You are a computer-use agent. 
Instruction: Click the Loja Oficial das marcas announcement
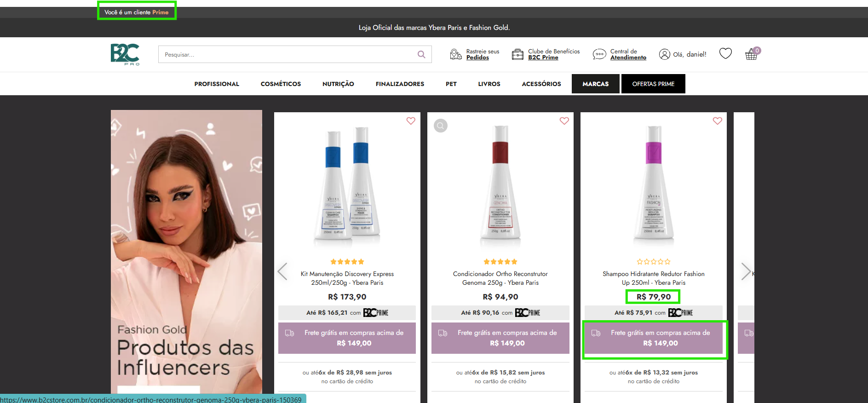(x=434, y=28)
